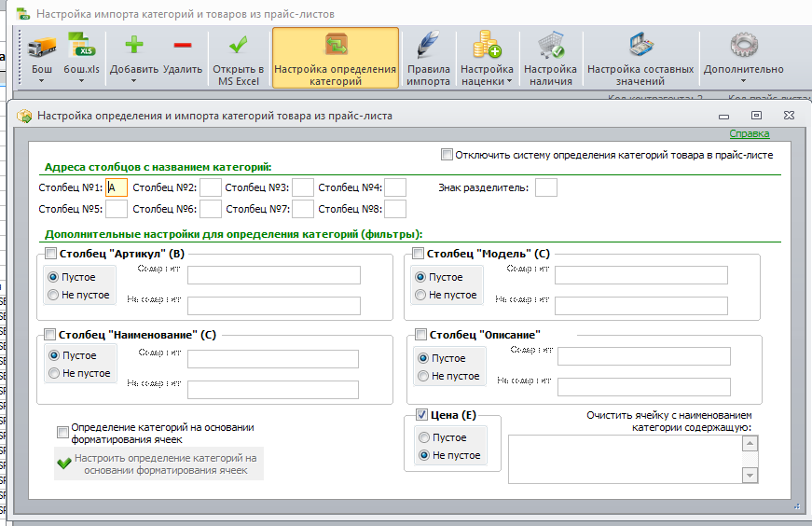The height and width of the screenshot is (526, 812).
Task: Expand the Добавить dropdown arrow
Action: tap(133, 81)
